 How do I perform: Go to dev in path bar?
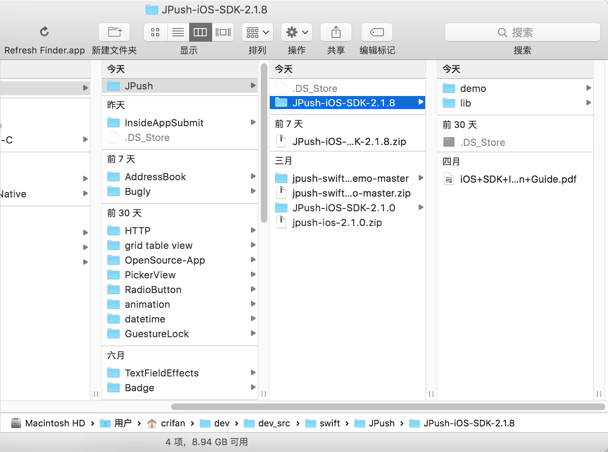pyautogui.click(x=214, y=423)
